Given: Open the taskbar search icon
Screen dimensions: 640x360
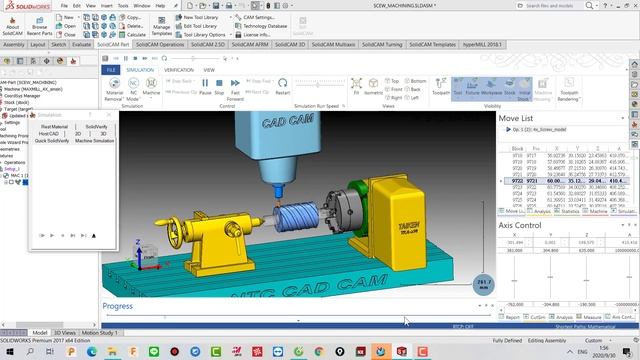Looking at the screenshot, I should pyautogui.click(x=30, y=351).
